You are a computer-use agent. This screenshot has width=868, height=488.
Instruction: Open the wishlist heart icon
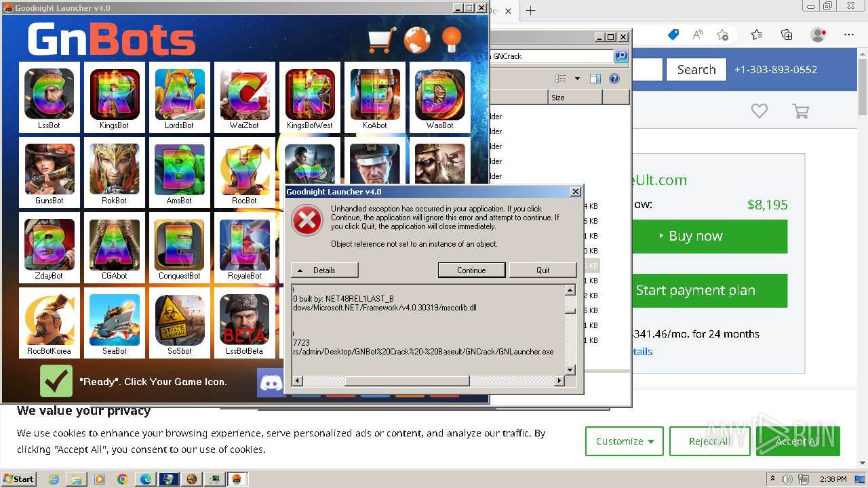click(x=759, y=110)
